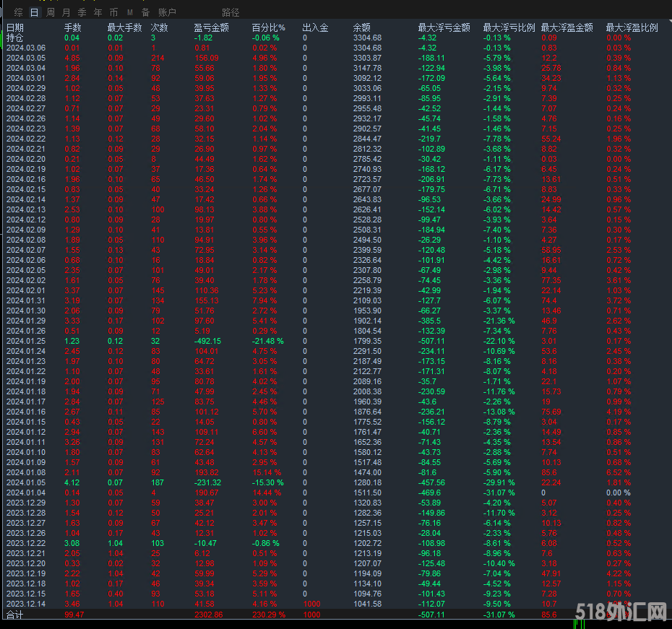
Task: Click the 路径 path field
Action: click(x=231, y=12)
